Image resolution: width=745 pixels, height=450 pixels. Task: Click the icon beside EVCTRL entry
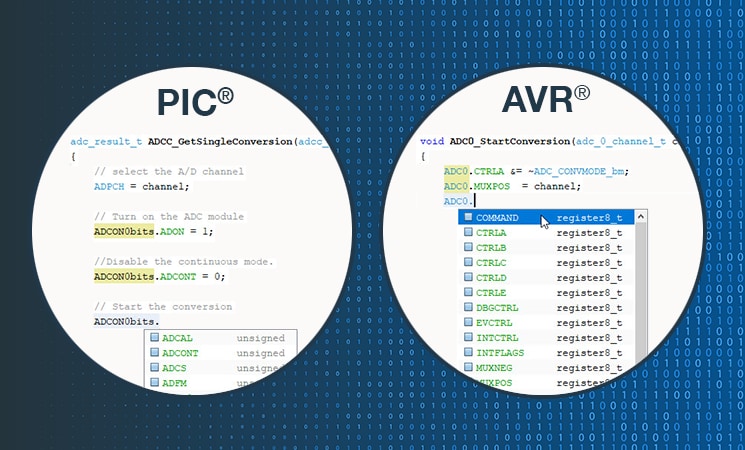(467, 323)
